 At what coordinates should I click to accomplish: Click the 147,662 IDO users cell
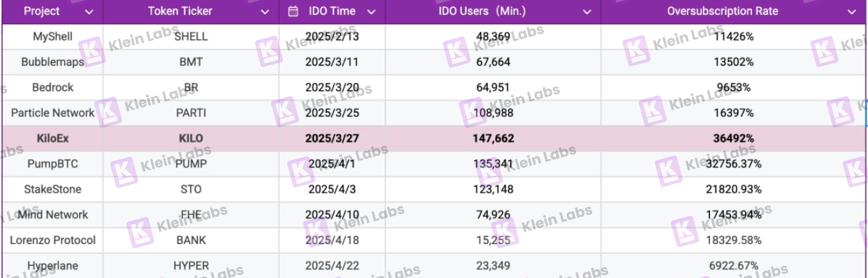coord(493,138)
